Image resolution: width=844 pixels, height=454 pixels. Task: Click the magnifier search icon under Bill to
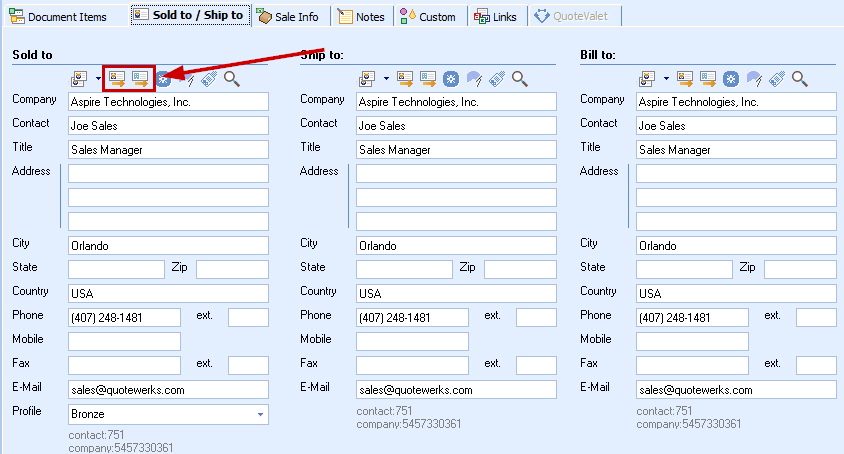point(799,78)
